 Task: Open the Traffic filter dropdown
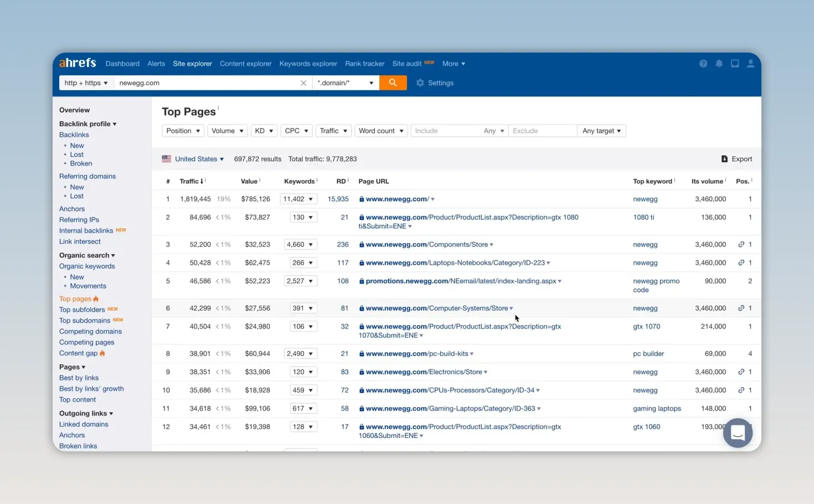click(333, 131)
